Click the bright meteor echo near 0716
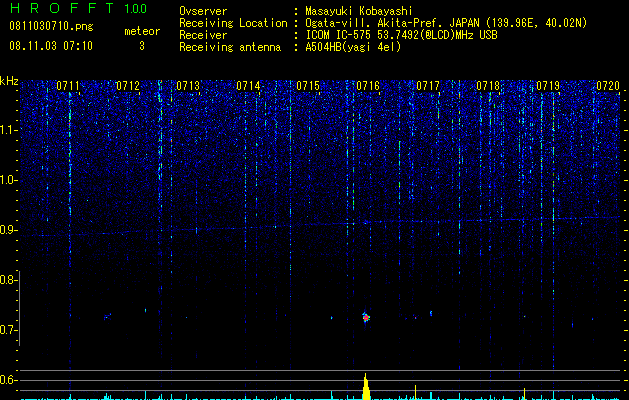Viewport: 629px width, 400px height. pyautogui.click(x=365, y=318)
